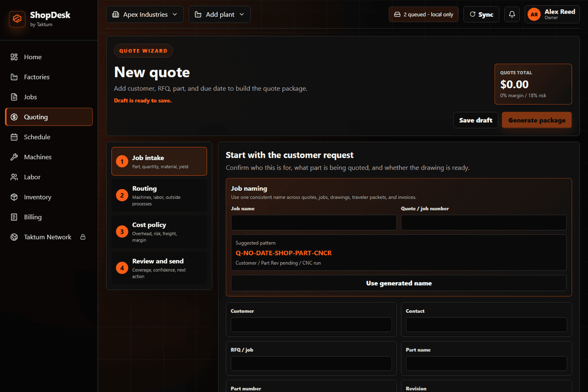Select Schedule in the sidebar
588x392 pixels.
click(49, 137)
